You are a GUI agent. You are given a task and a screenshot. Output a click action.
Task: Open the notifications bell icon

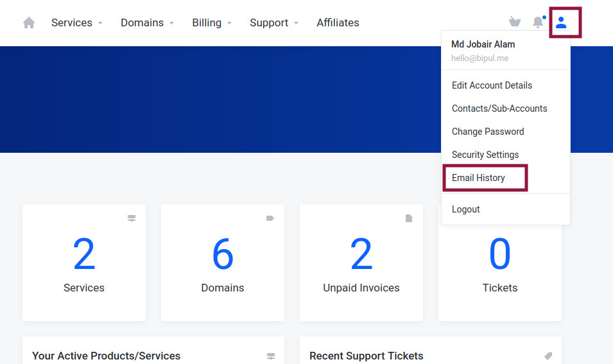[x=539, y=22]
